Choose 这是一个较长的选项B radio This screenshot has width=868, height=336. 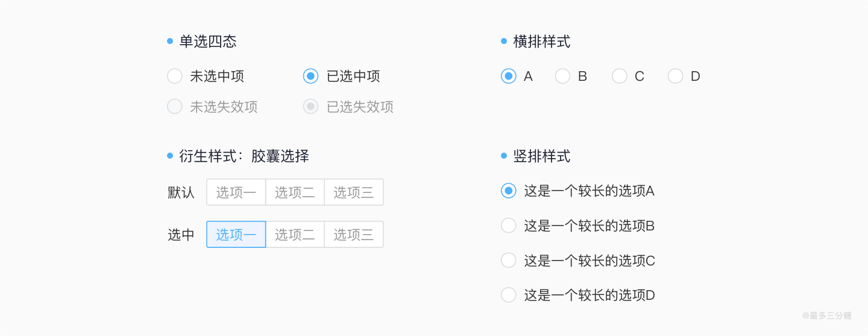click(x=509, y=226)
